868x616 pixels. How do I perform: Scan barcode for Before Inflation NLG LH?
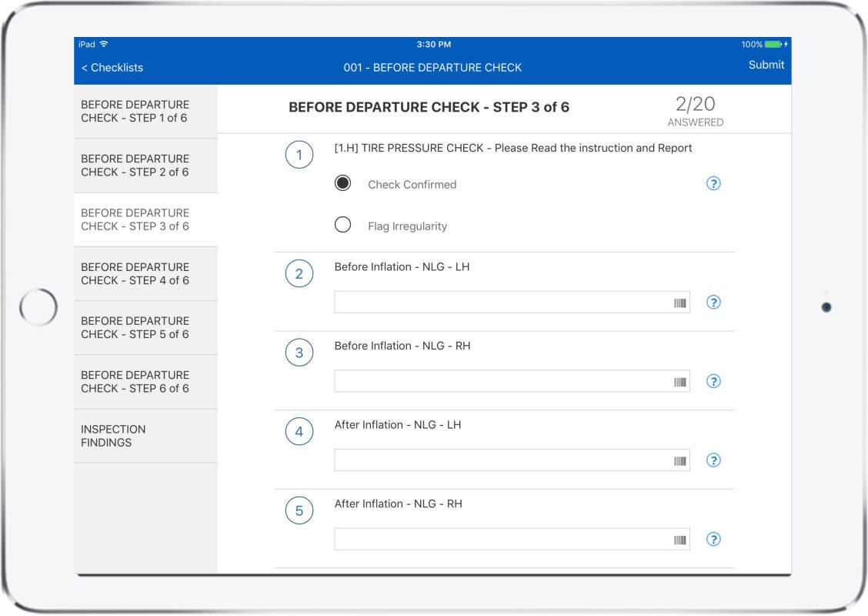(680, 303)
